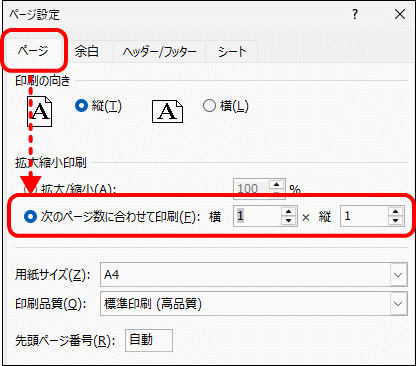The image size is (416, 366).
Task: Click the 先頭ページ番号 input field
Action: pyautogui.click(x=149, y=340)
